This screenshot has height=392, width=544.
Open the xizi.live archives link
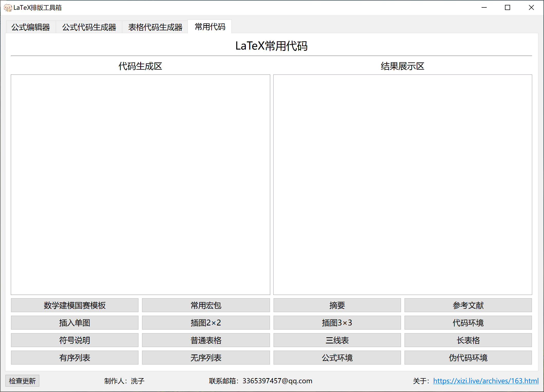(486, 381)
